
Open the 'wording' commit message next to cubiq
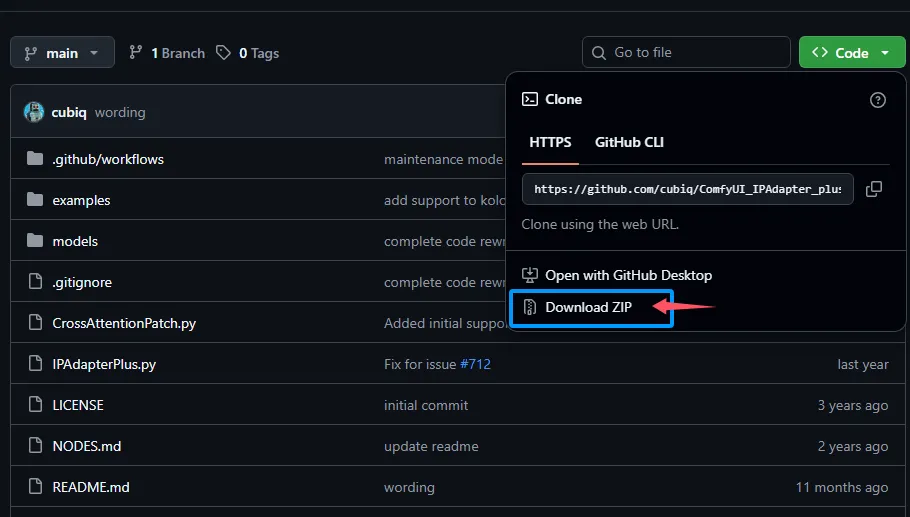click(x=120, y=112)
